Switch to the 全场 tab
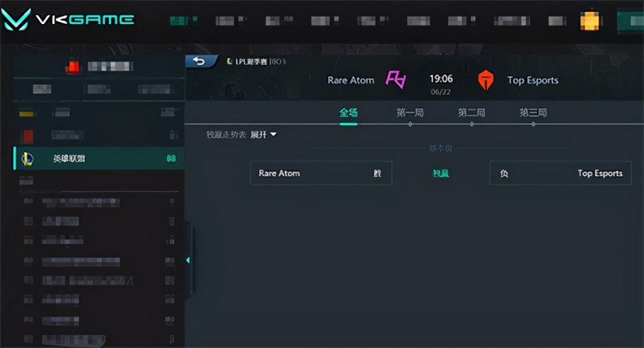Screen dimensions: 644x348 [348, 112]
